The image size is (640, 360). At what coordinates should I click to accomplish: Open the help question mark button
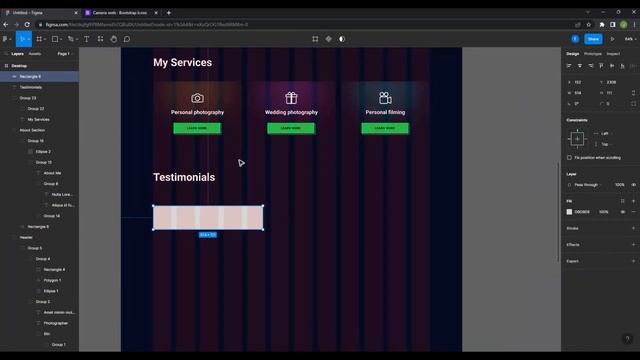point(628,339)
